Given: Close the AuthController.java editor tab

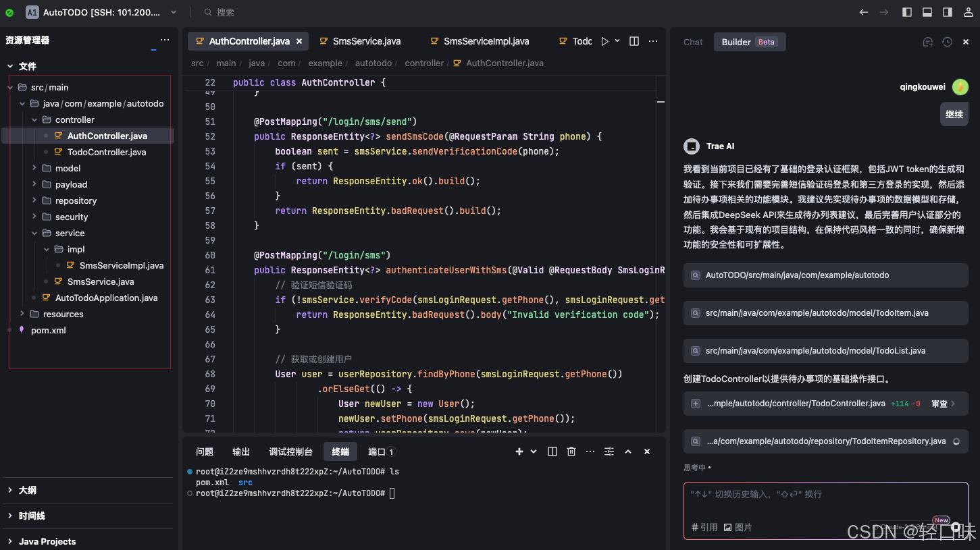Looking at the screenshot, I should (x=299, y=41).
